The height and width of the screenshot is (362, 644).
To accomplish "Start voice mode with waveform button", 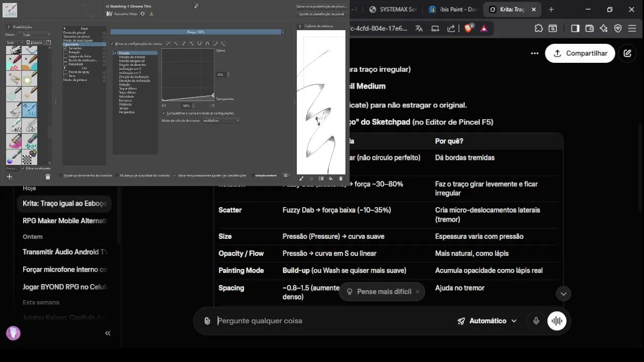I will pyautogui.click(x=557, y=321).
